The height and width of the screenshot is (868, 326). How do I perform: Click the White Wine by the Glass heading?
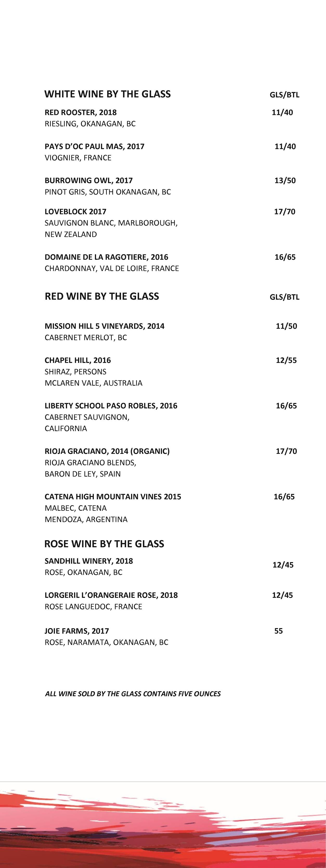(x=107, y=94)
